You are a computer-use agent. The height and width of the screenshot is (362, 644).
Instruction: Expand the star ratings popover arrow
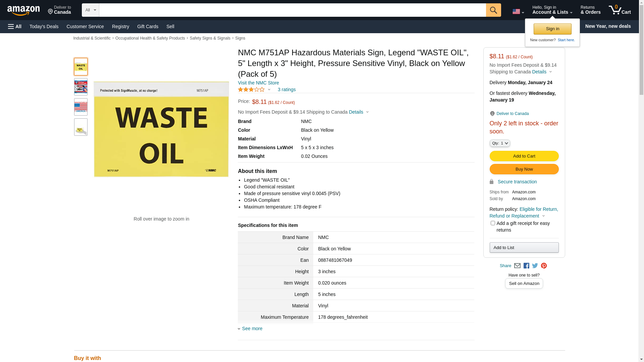pyautogui.click(x=269, y=89)
